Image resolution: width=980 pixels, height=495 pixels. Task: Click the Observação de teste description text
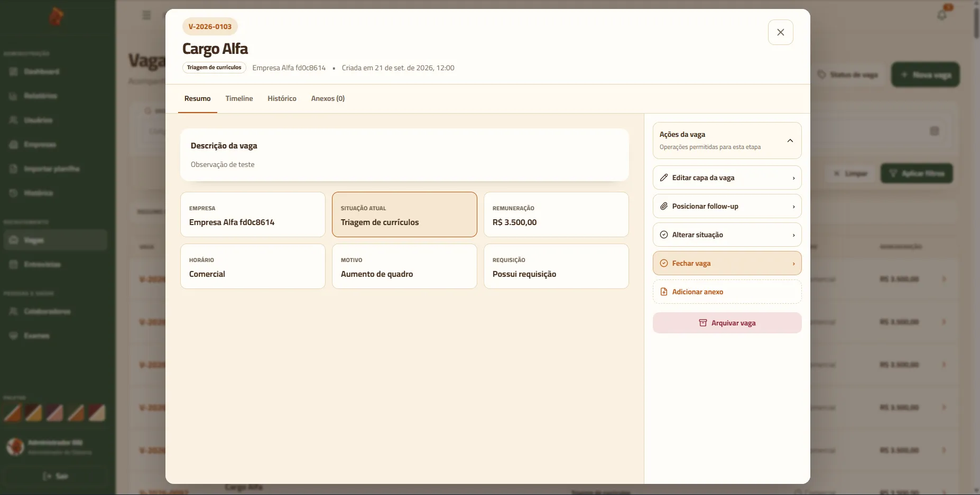[x=223, y=165]
